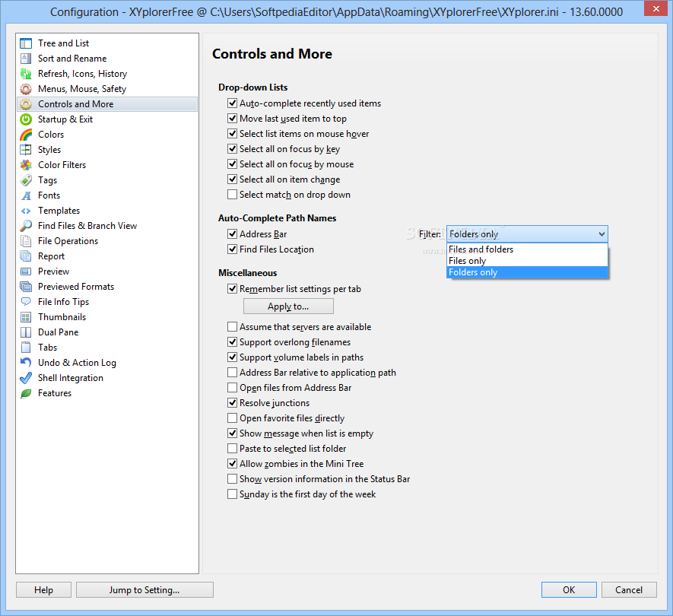Image resolution: width=673 pixels, height=616 pixels.
Task: Click the Tags label icon
Action: (x=26, y=180)
